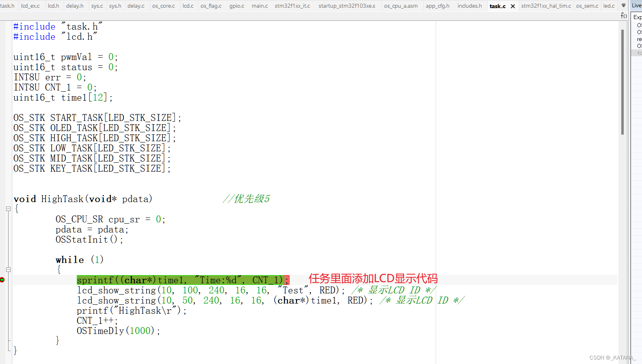Switch to the stm32f1xx_hal_tim.c tab
The height and width of the screenshot is (364, 642).
pos(546,6)
